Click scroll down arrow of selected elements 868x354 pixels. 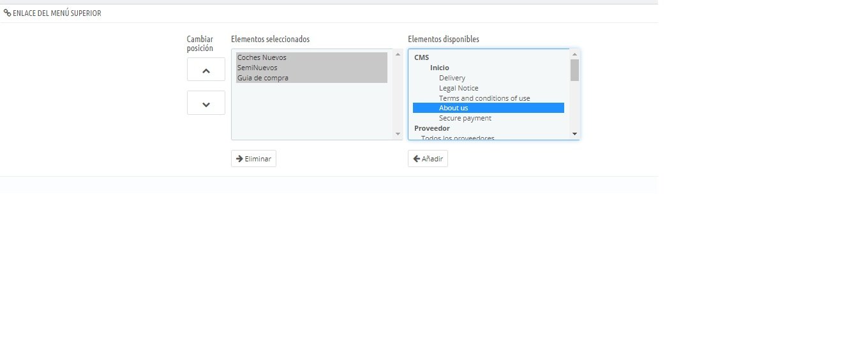coord(398,134)
